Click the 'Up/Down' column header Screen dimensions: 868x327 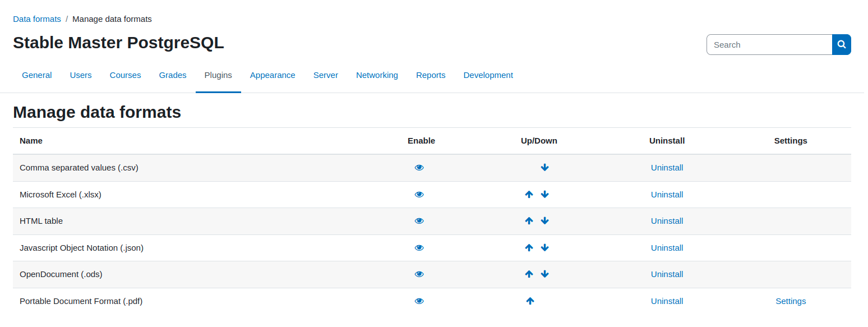[x=539, y=141]
